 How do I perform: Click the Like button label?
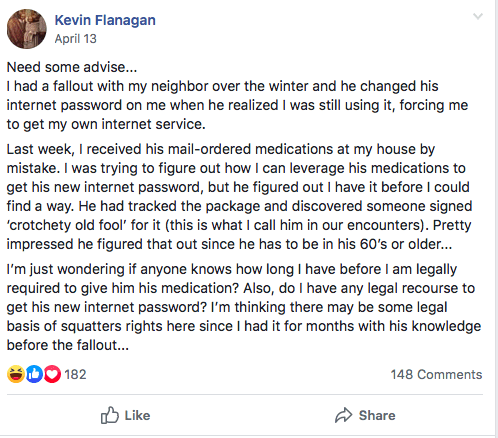point(137,415)
